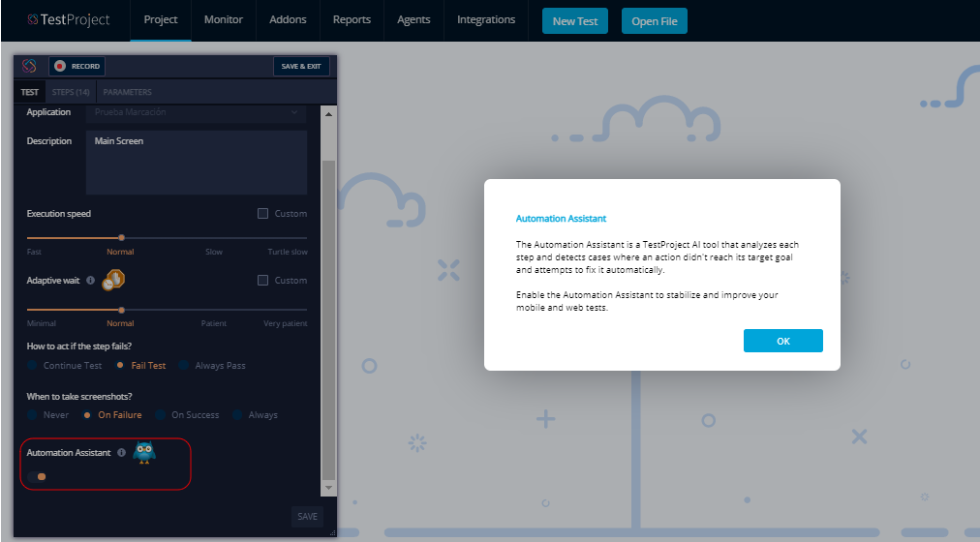Click Turtle slow on Execution speed scale
980x542 pixels.
pyautogui.click(x=288, y=252)
